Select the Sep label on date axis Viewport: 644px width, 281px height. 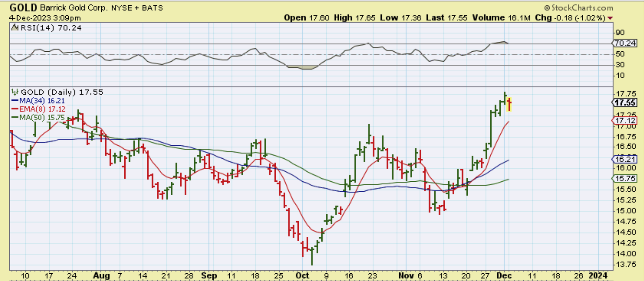pos(209,276)
